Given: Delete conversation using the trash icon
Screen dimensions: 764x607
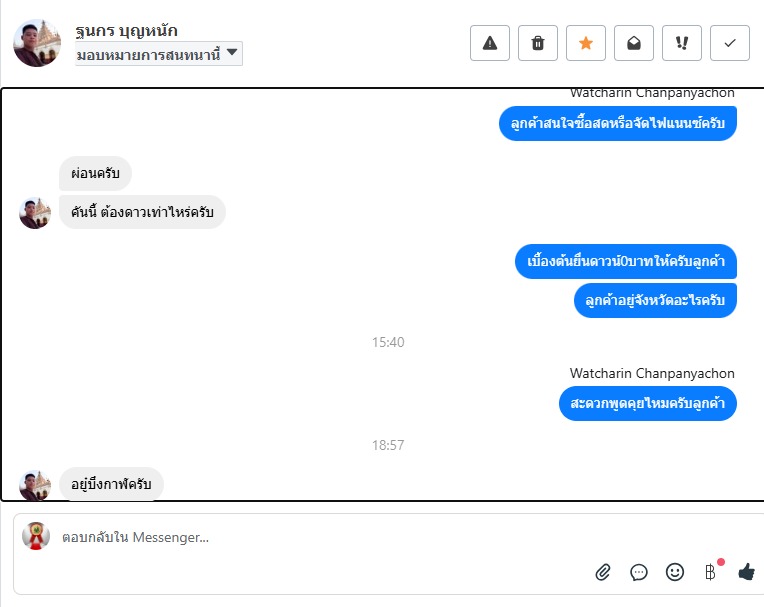Looking at the screenshot, I should 537,43.
